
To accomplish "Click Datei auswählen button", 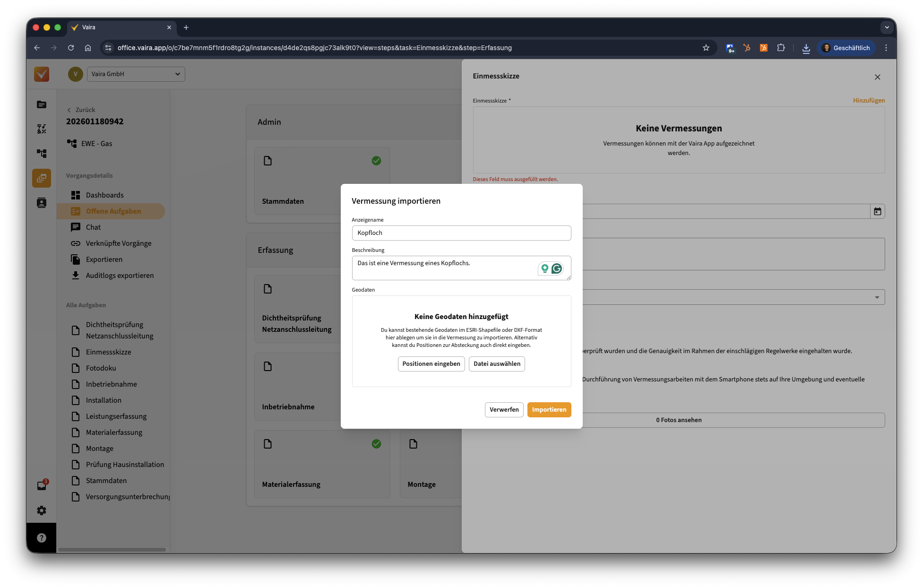I will tap(497, 364).
